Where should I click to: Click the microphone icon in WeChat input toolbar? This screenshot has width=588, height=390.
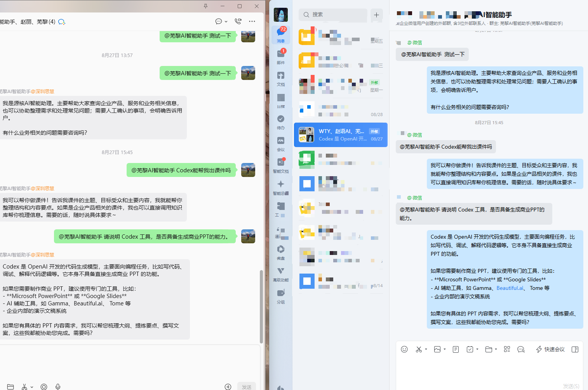(58, 387)
